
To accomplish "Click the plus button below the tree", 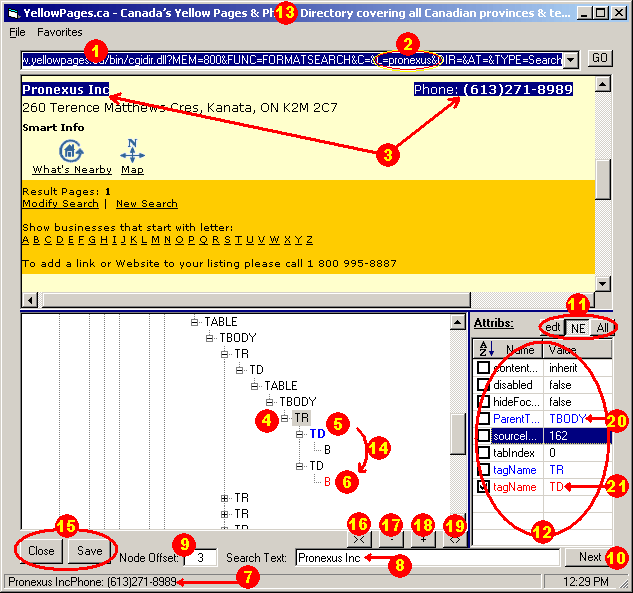I will [423, 539].
